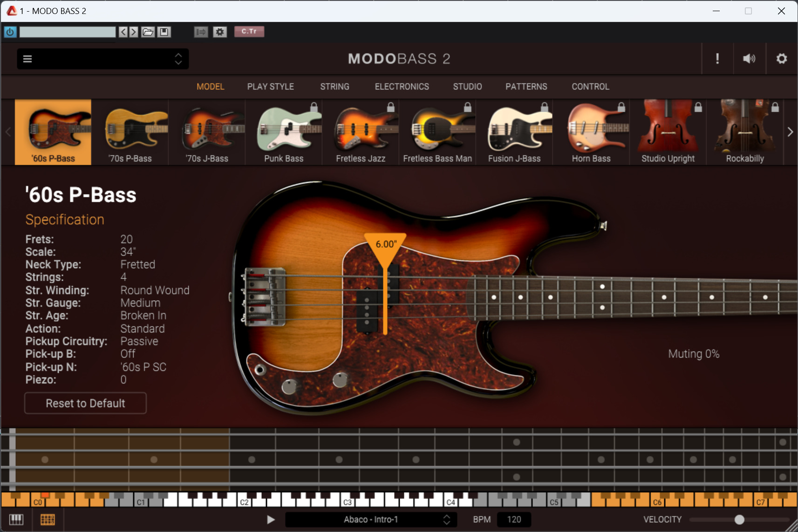Toggle the plugin power bypass button
The image size is (798, 532).
[10, 32]
